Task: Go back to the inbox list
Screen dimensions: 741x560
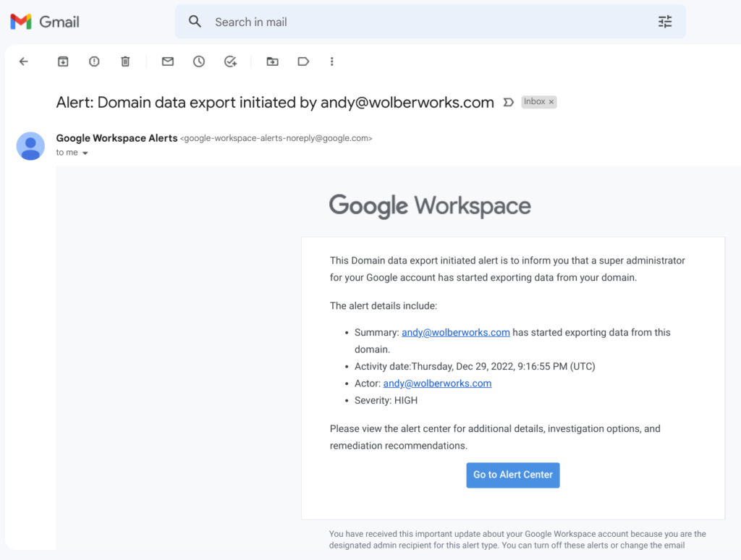Action: [23, 61]
